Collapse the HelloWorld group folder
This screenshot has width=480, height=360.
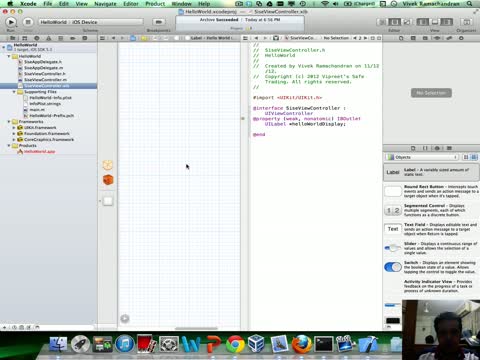tap(9, 56)
